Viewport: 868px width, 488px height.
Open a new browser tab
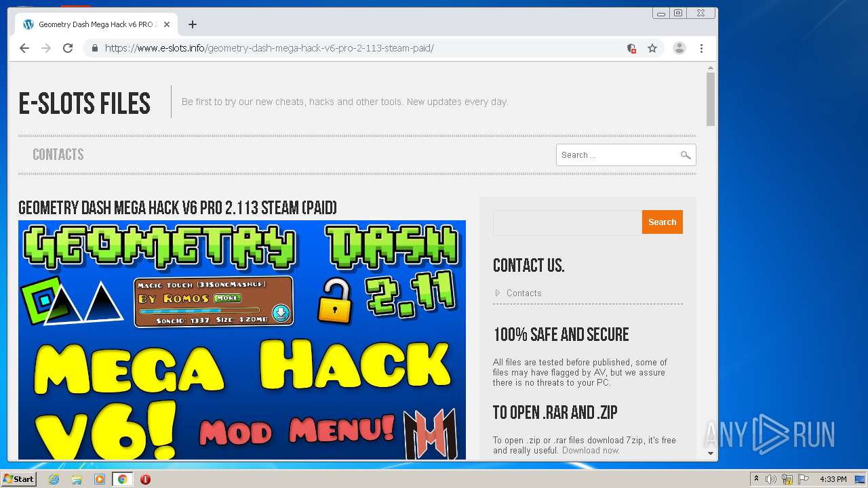click(x=193, y=24)
